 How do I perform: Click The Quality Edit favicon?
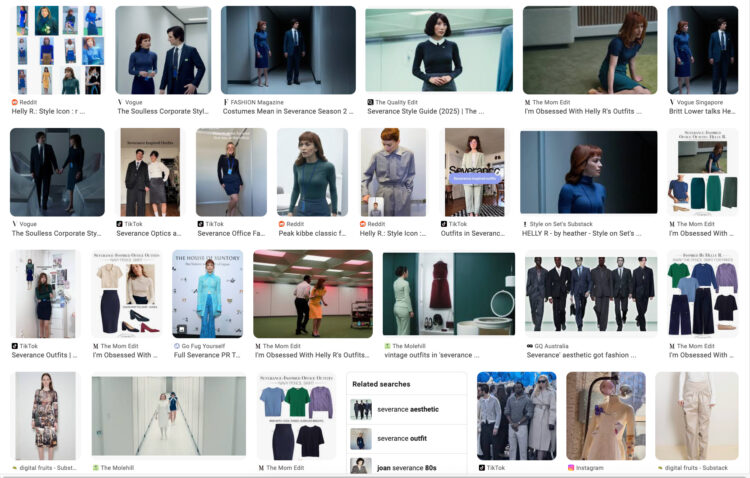click(370, 102)
